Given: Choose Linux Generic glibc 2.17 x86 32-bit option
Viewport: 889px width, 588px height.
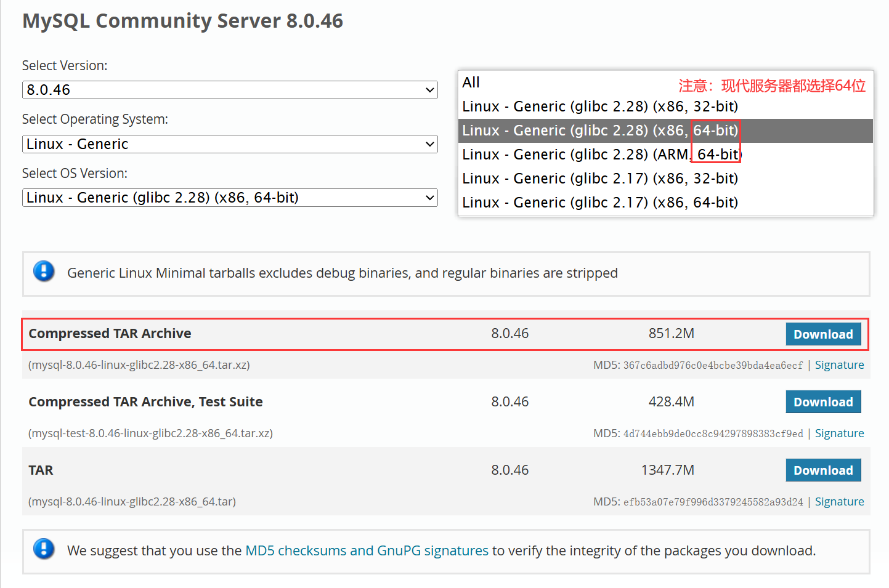Looking at the screenshot, I should tap(665, 179).
